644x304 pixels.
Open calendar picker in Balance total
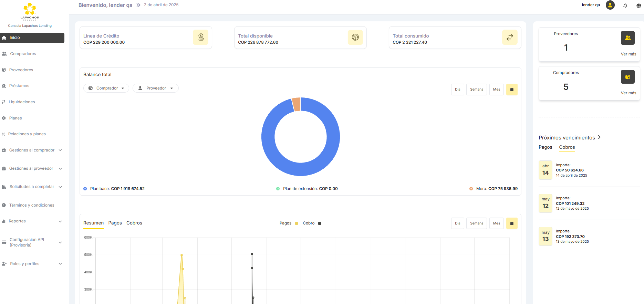click(x=512, y=90)
